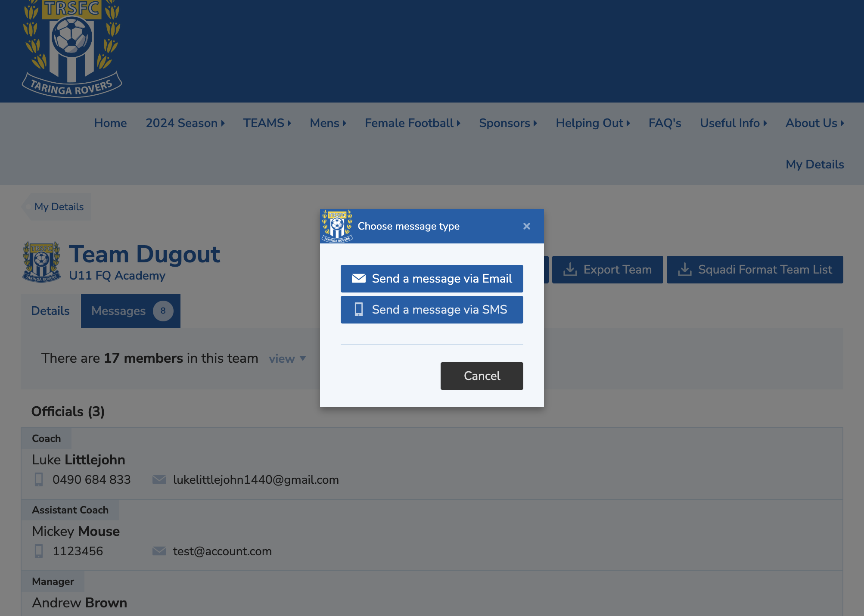Click the Team Dugout crest icon
The image size is (864, 616).
point(41,262)
